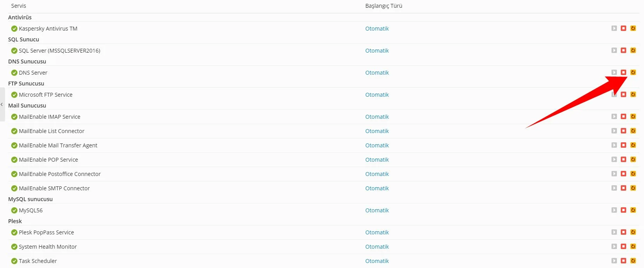Restart the MySQL56 service
This screenshot has height=268, width=644.
click(x=633, y=210)
